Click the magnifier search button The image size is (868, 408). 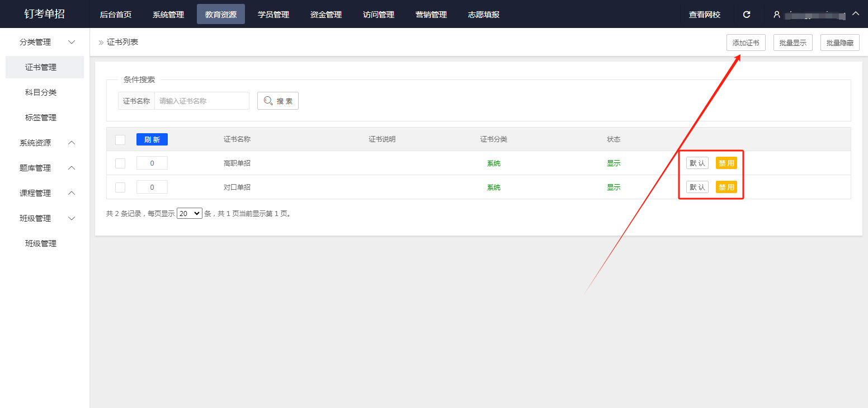tap(278, 101)
